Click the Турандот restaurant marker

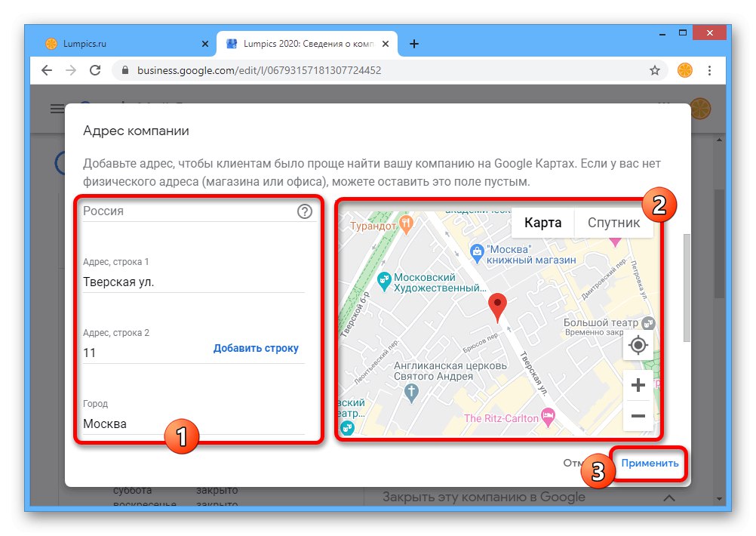[407, 225]
